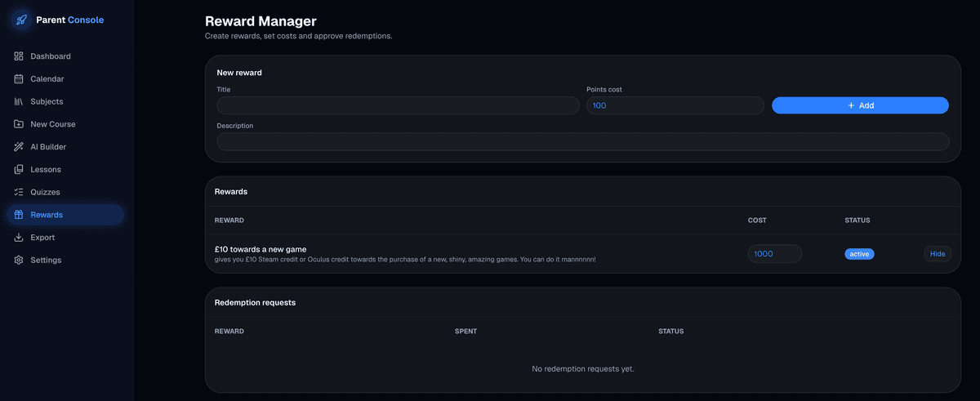This screenshot has height=401, width=980.
Task: Click the Export download icon
Action: click(x=19, y=238)
